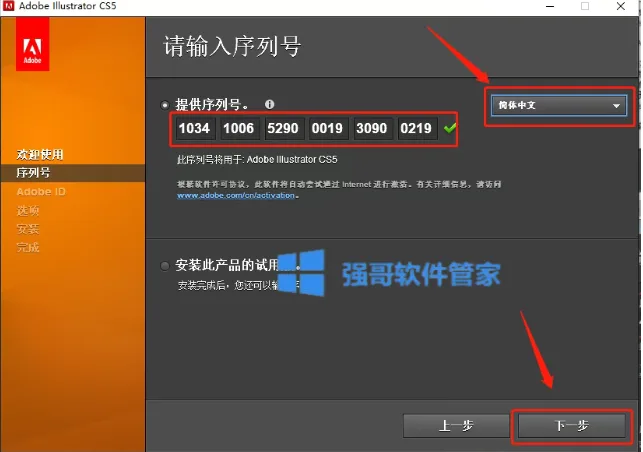The image size is (643, 452).
Task: Minimize the Adobe Illustrator CS5 window
Action: point(550,6)
